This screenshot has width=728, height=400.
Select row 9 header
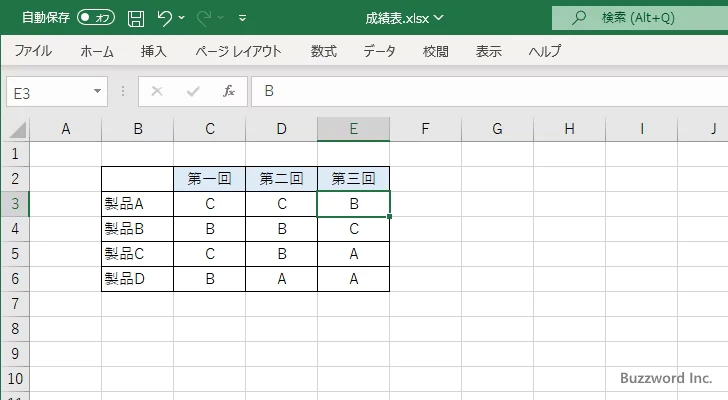pyautogui.click(x=15, y=354)
